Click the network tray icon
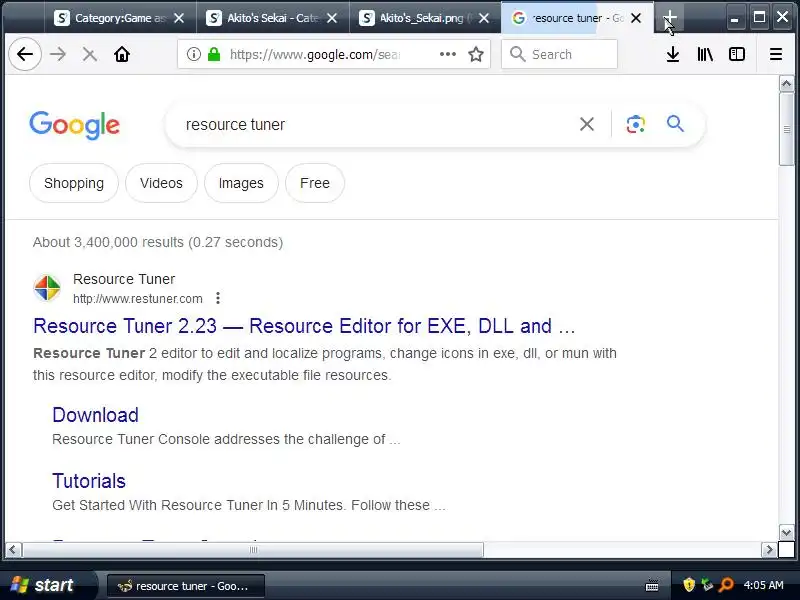Viewport: 800px width, 600px height. click(x=707, y=585)
